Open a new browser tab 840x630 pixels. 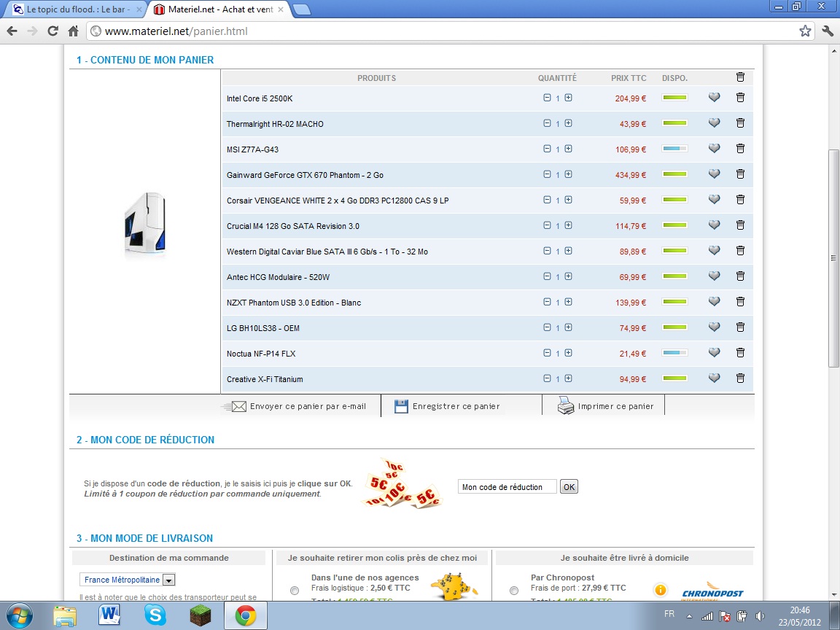click(301, 9)
